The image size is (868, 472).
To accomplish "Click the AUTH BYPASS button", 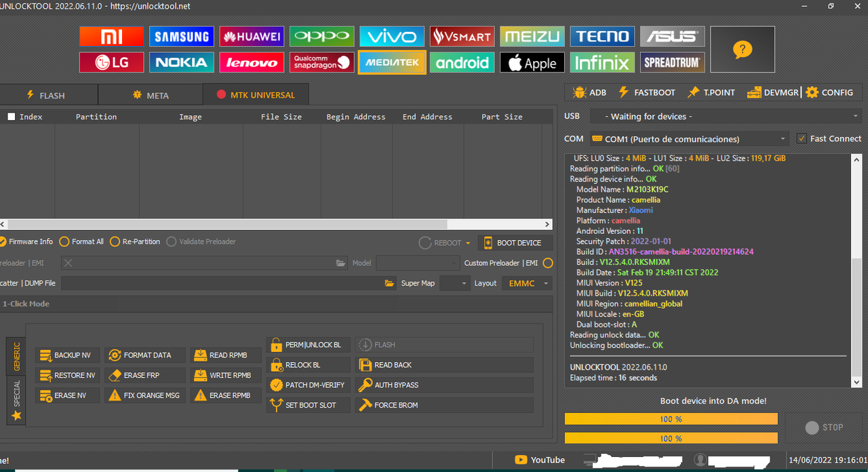I will [x=444, y=385].
